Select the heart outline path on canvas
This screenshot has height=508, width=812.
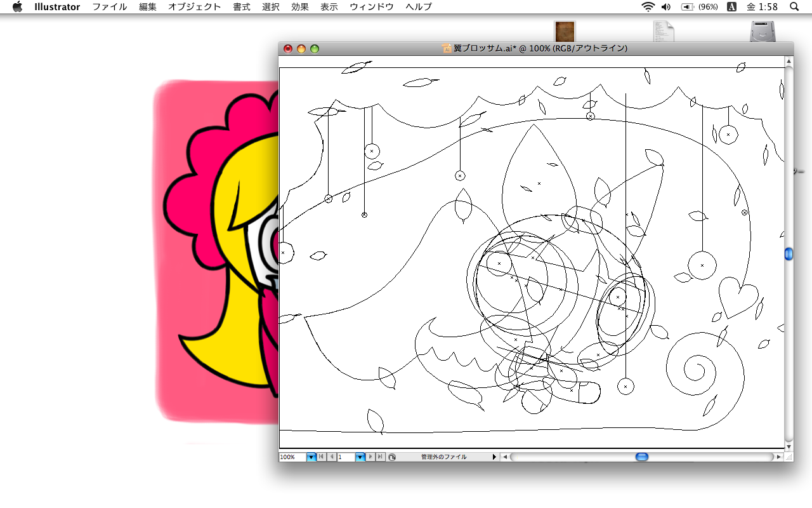point(738,297)
